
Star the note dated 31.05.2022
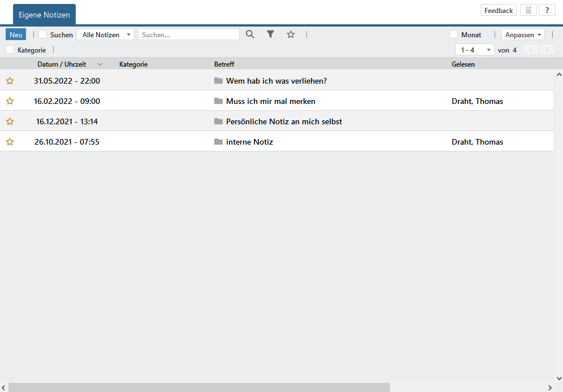tap(10, 81)
